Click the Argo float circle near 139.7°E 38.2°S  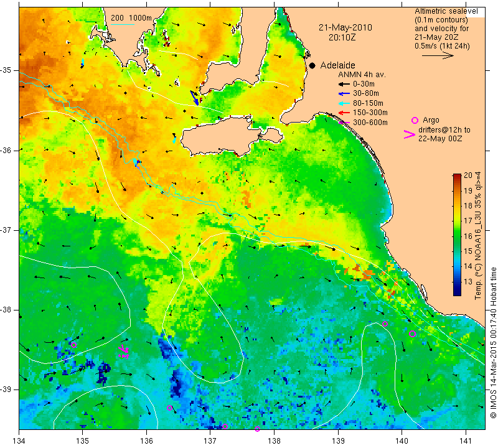click(385, 324)
